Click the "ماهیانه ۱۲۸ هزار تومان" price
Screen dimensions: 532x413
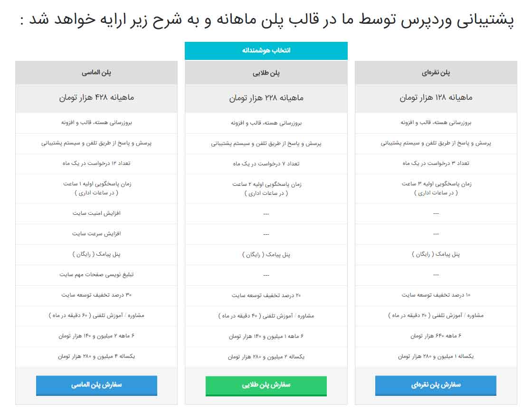click(436, 98)
